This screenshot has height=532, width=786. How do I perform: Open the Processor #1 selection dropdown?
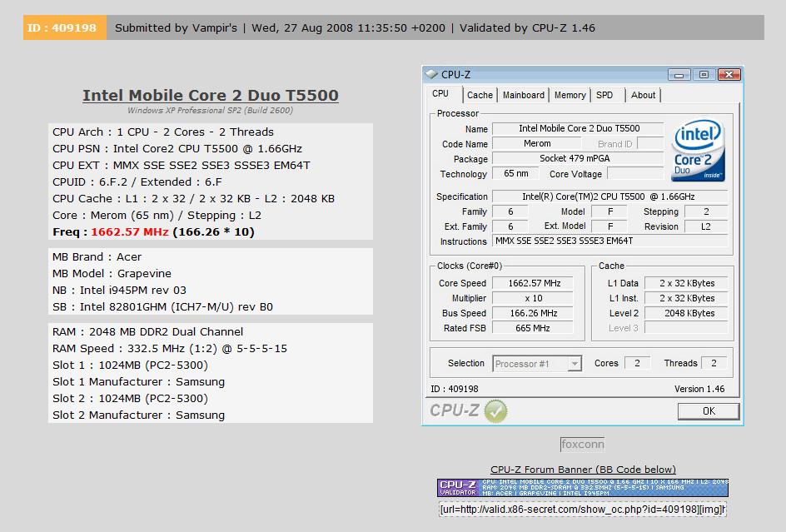coord(537,364)
